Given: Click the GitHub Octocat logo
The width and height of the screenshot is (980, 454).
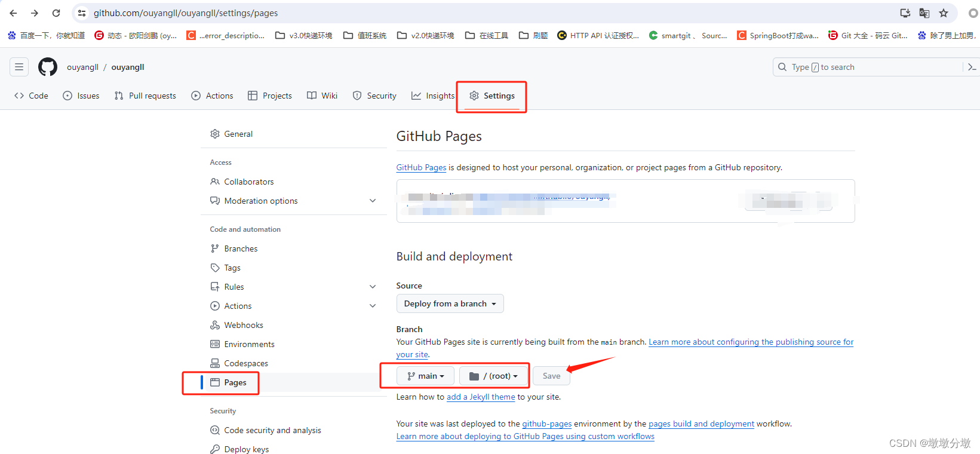Looking at the screenshot, I should 48,67.
